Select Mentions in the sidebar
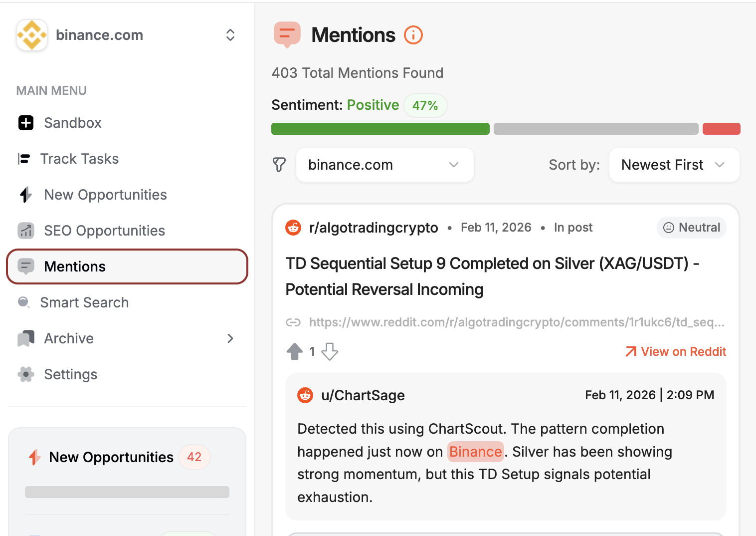 point(127,267)
